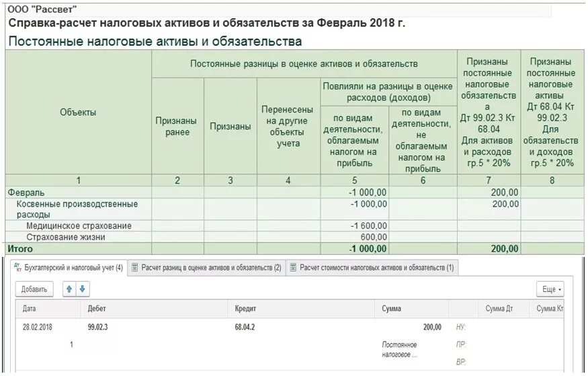The width and height of the screenshot is (588, 376).
Task: Click Признаны постоянные налоговые активы header
Action: 551,112
